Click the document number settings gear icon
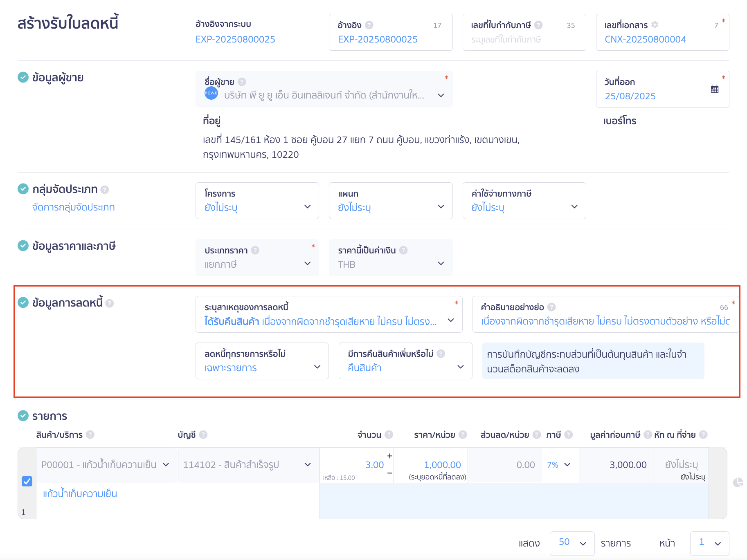Screen dimensions: 747x560 [x=655, y=25]
